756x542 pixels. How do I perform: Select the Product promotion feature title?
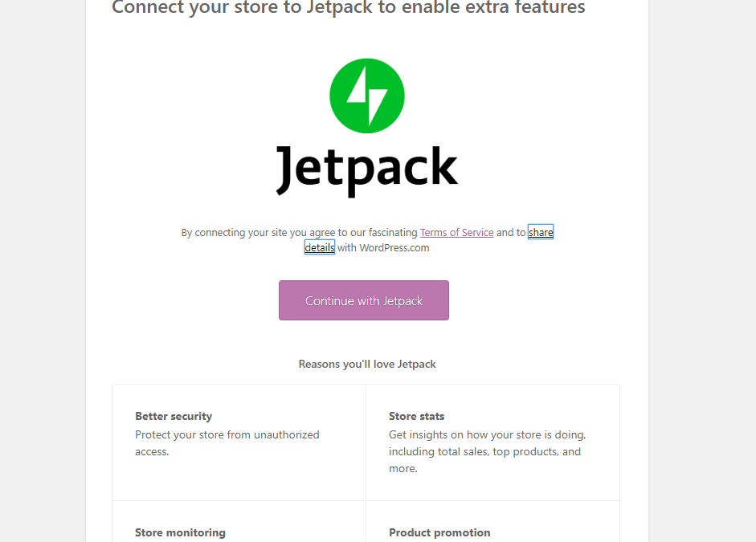[439, 532]
